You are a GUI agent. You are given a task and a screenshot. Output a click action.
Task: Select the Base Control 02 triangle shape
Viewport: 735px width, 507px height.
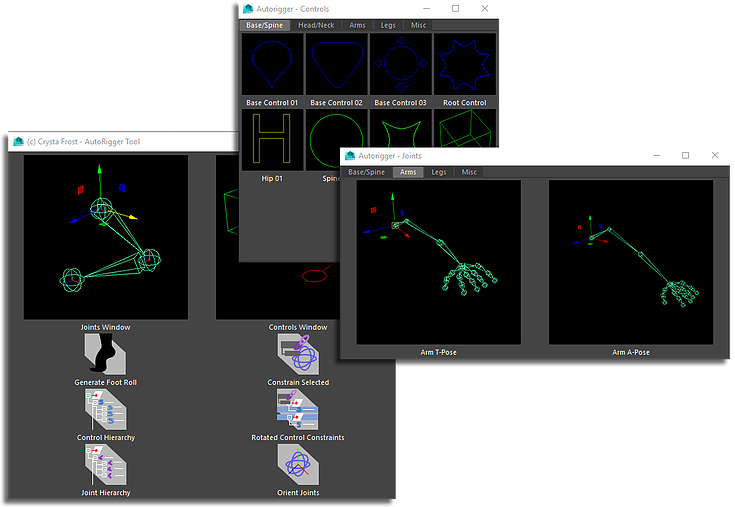337,64
